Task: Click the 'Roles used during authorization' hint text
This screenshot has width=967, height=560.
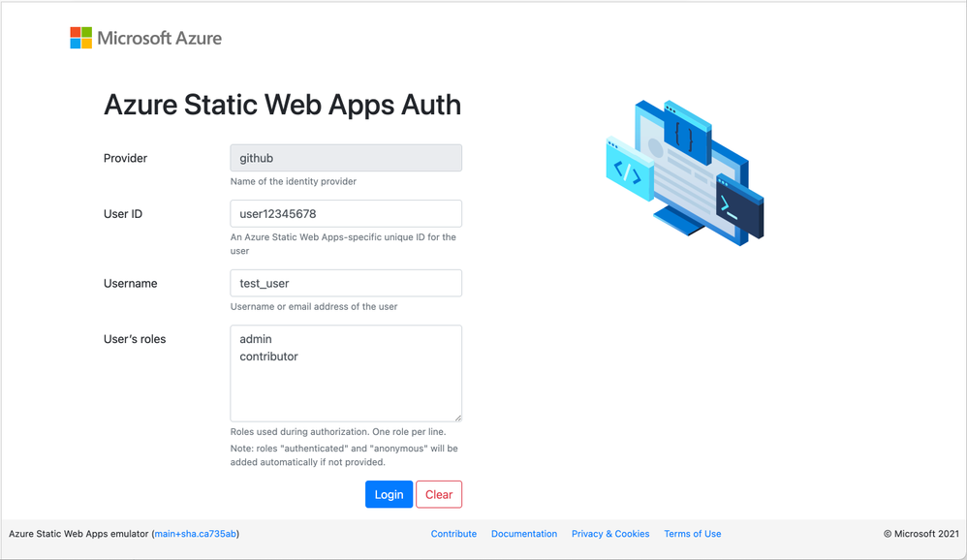Action: pos(338,432)
